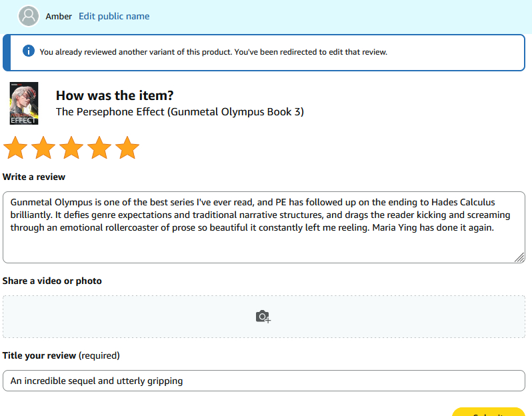Click the redirect notice message text
Viewport: 532px width, 416px height.
click(213, 51)
